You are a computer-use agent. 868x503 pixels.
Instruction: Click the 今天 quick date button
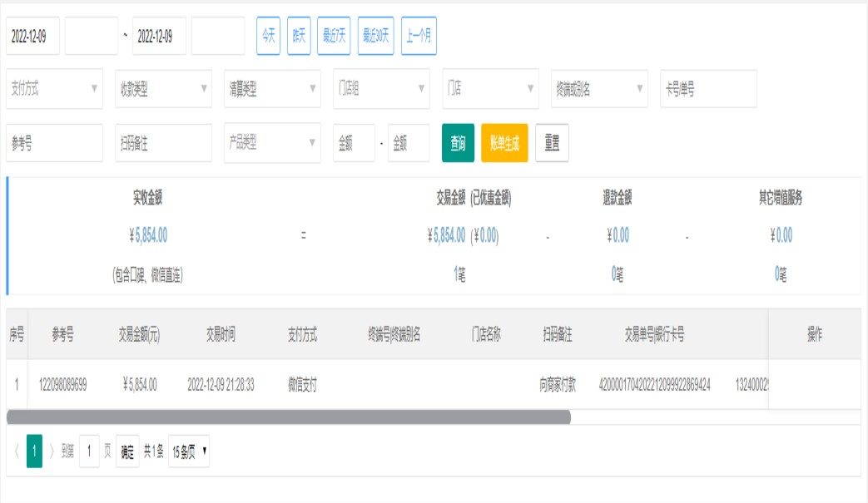(268, 36)
